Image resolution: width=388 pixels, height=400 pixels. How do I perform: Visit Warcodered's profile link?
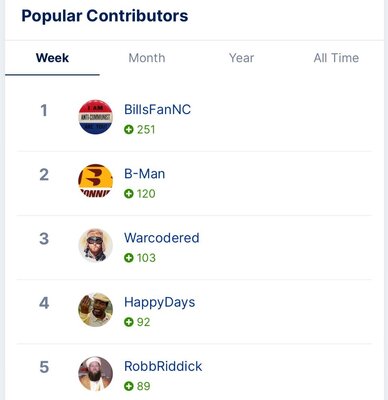[x=162, y=238]
